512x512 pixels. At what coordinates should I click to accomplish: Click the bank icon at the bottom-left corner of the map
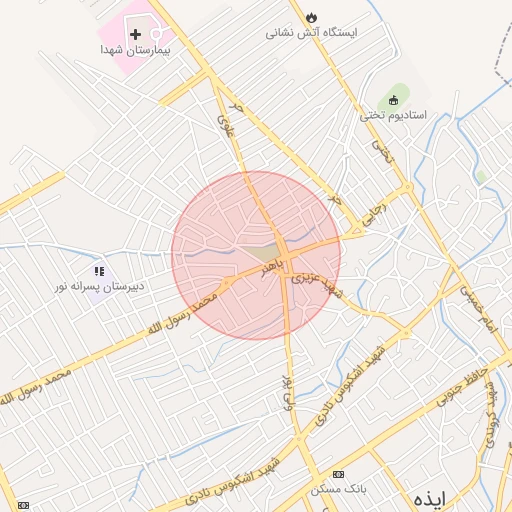point(23,505)
